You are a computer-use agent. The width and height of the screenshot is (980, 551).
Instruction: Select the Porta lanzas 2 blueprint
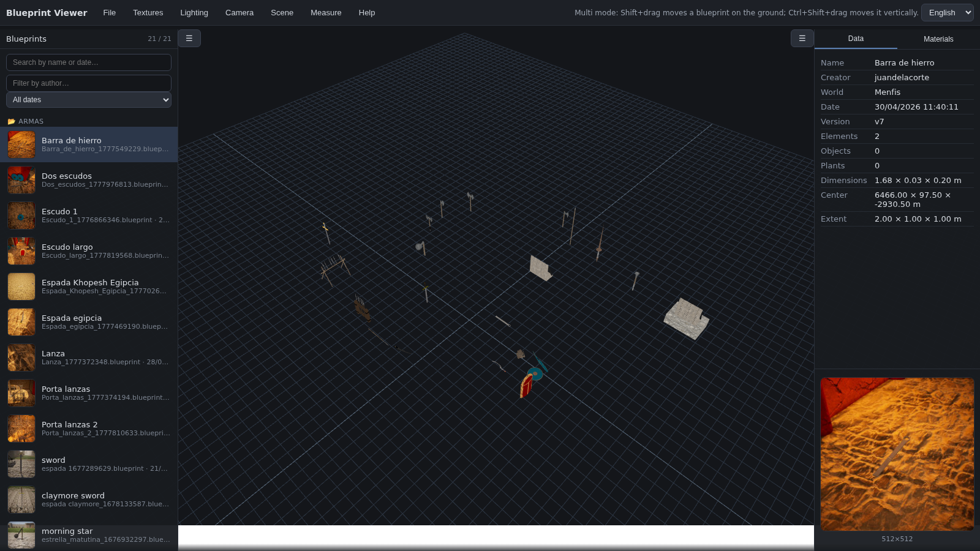(x=89, y=429)
